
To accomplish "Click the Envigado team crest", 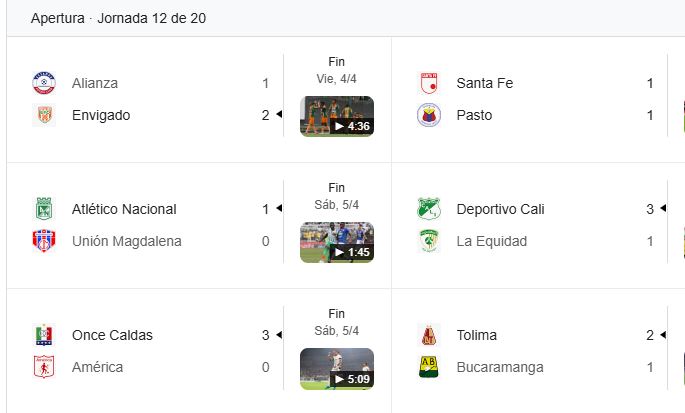I will click(44, 115).
